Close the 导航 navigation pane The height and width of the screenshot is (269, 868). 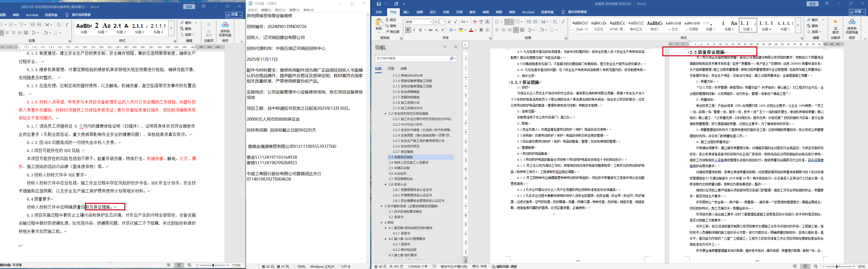tap(456, 47)
